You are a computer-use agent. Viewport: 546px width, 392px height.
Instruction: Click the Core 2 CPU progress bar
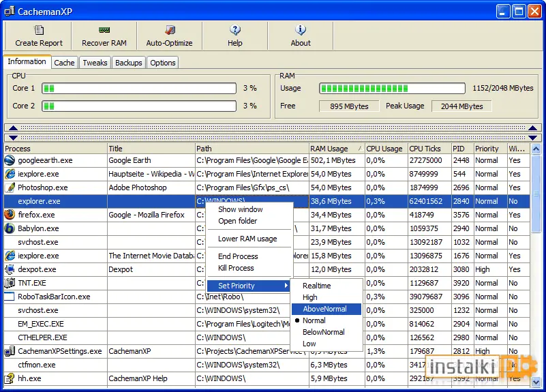tap(139, 106)
